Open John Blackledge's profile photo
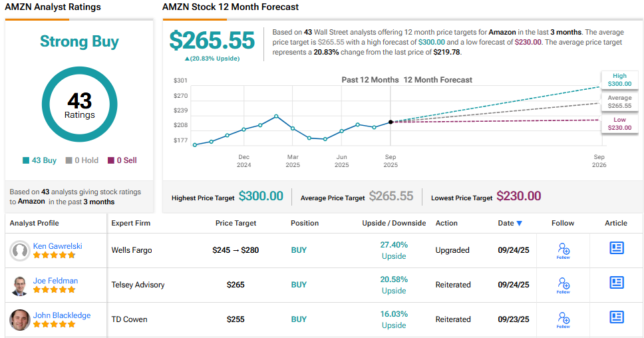Screen dimensions: 644x338 (x=20, y=320)
